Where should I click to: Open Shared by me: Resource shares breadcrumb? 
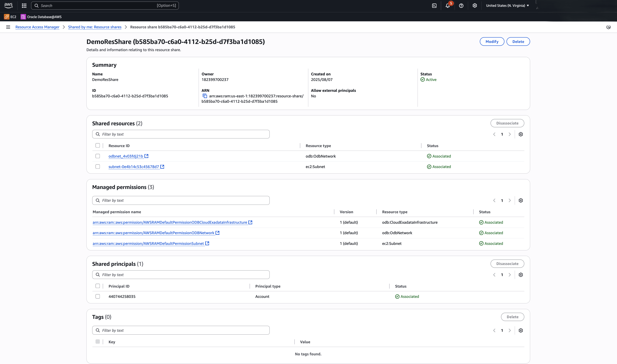point(95,27)
